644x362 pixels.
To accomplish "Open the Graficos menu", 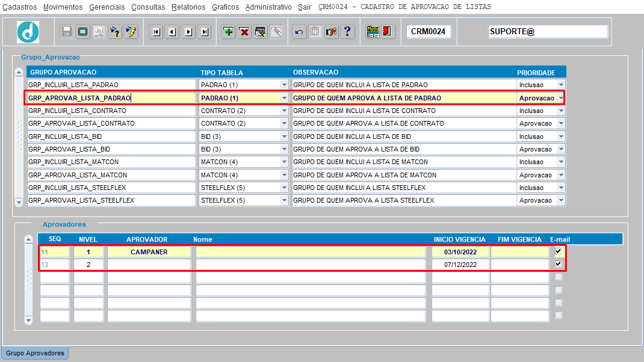I will click(226, 7).
